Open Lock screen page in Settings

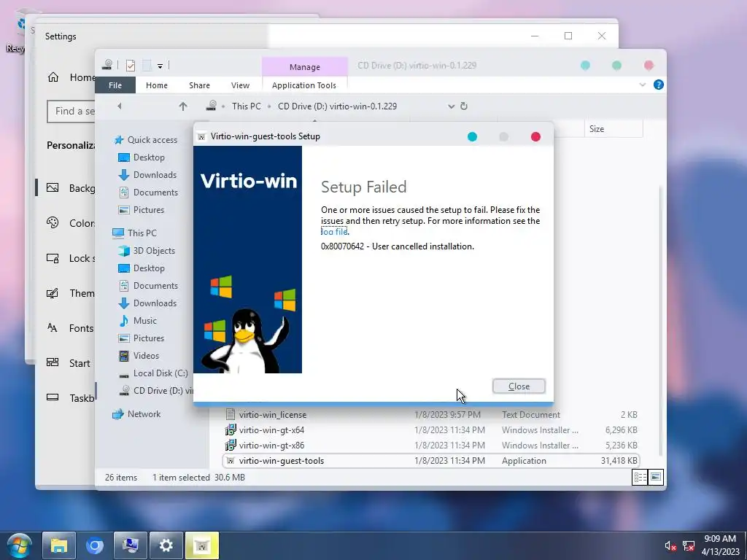(x=71, y=258)
